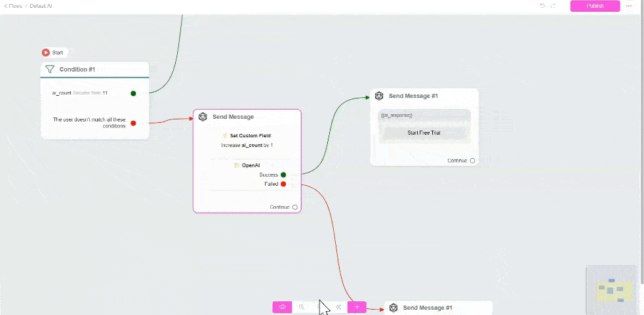Click the OpenAI action icon
Viewport: 644px width, 315px height.
click(x=237, y=165)
